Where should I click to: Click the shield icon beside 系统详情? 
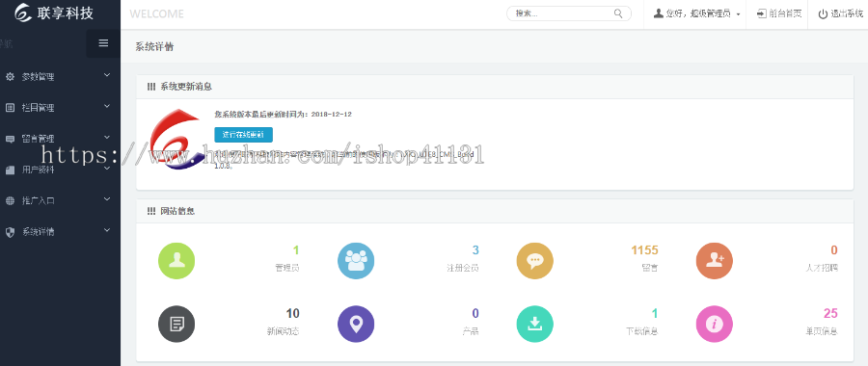[x=10, y=232]
